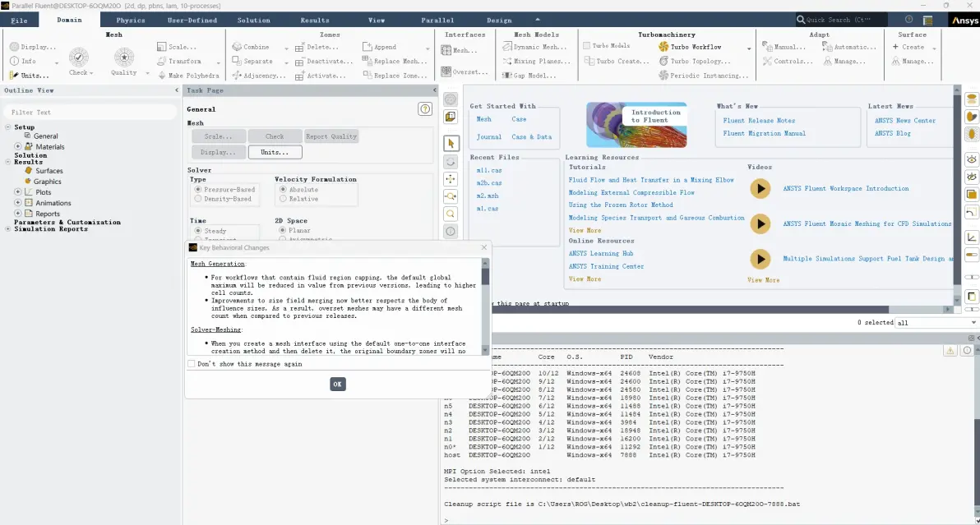
Task: Open the selection filter dropdown showing all
Action: pos(936,323)
